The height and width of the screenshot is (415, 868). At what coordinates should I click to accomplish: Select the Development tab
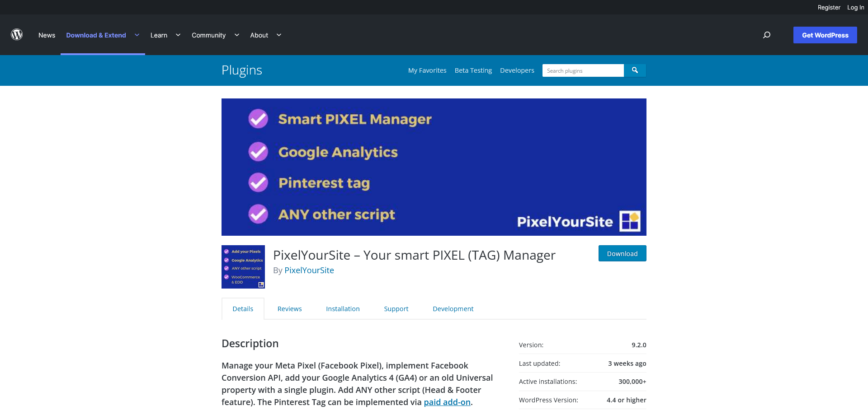coord(453,309)
